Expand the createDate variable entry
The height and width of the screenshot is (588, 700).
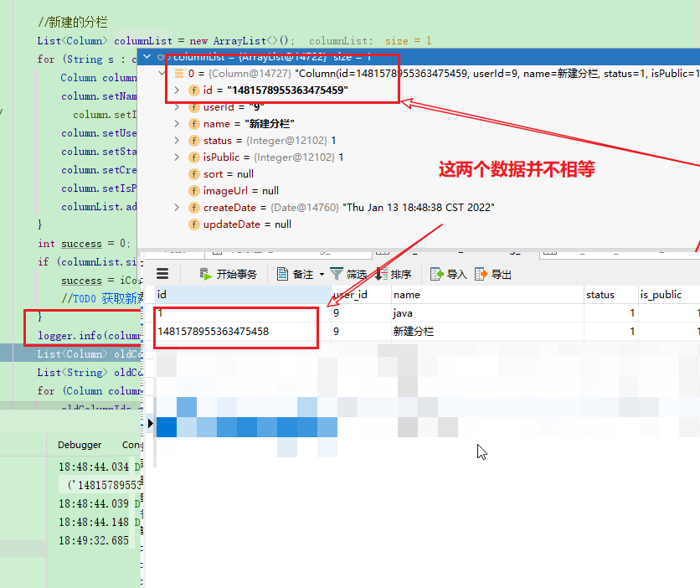(177, 208)
